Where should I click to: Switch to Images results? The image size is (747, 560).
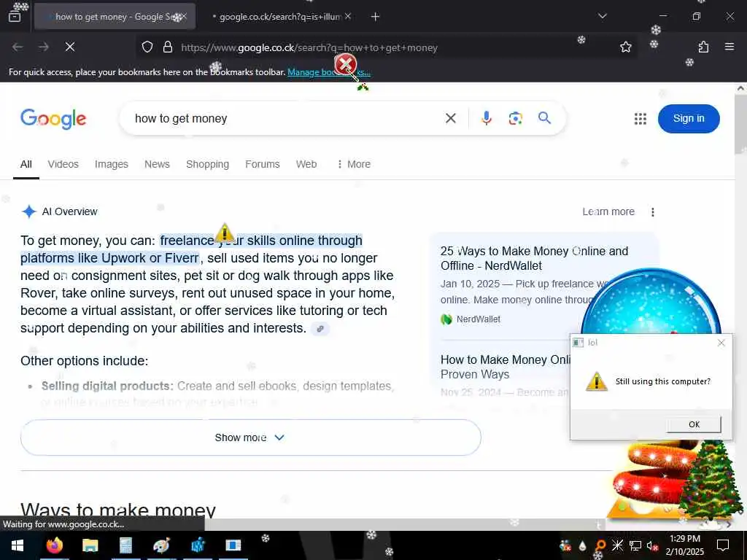[112, 164]
